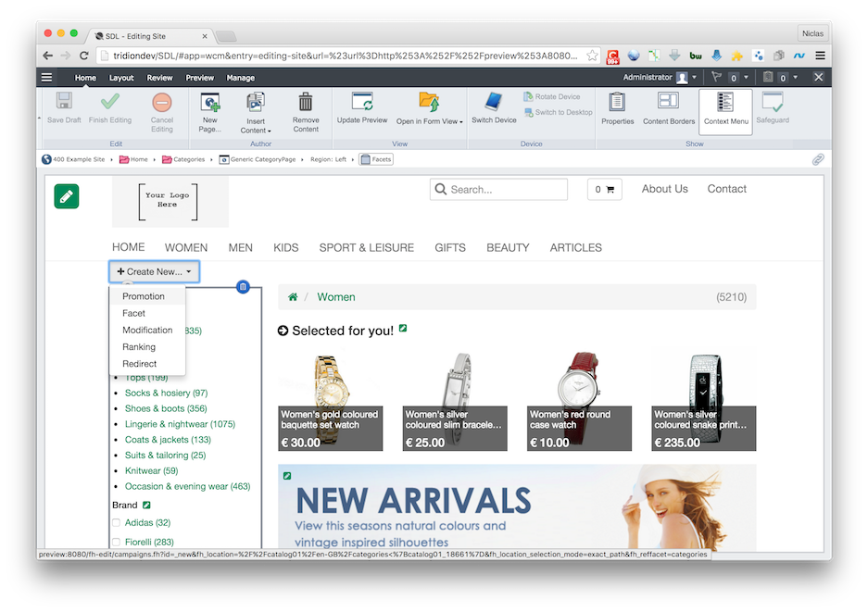Image resolution: width=868 pixels, height=612 pixels.
Task: Toggle Content Borders in the ribbon
Action: click(x=668, y=102)
